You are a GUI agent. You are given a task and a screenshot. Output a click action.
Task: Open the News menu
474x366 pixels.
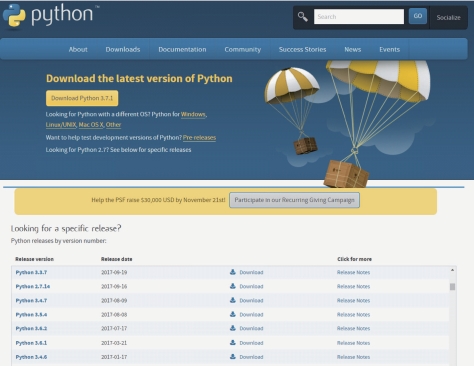click(x=353, y=49)
